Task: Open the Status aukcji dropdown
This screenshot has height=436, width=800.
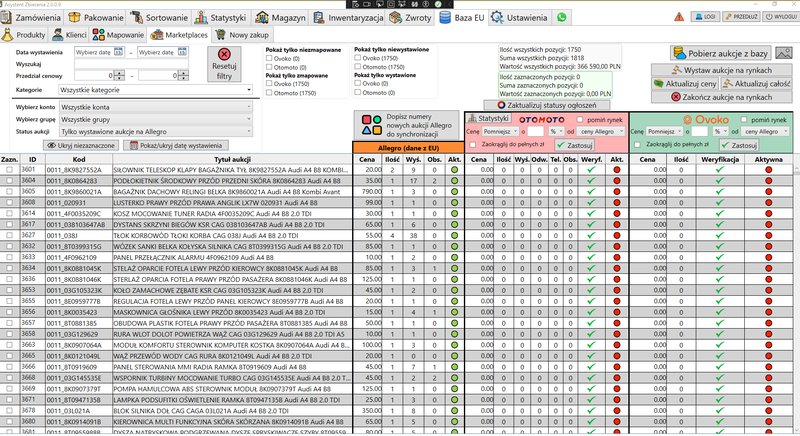Action: [156, 132]
